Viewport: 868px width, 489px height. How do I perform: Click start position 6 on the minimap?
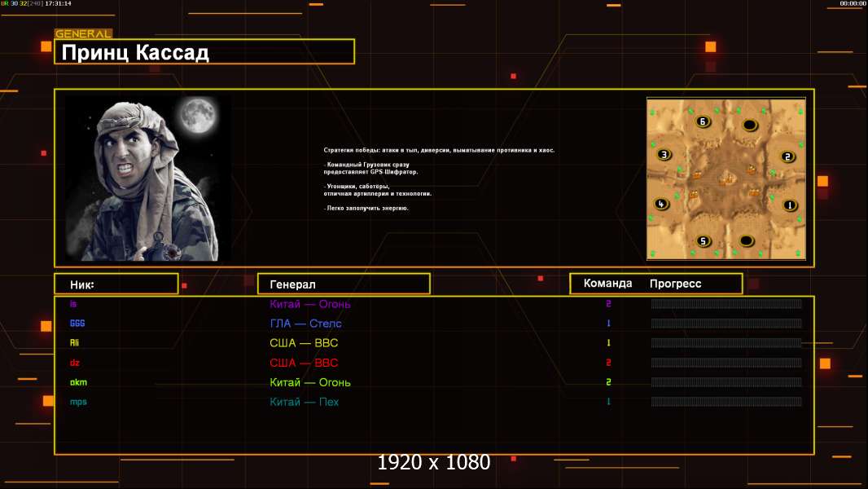[x=703, y=122]
